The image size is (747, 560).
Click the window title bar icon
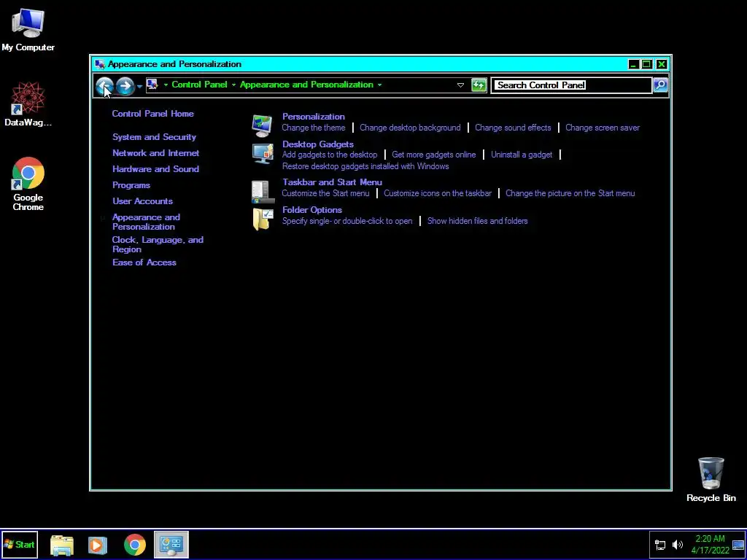point(99,64)
